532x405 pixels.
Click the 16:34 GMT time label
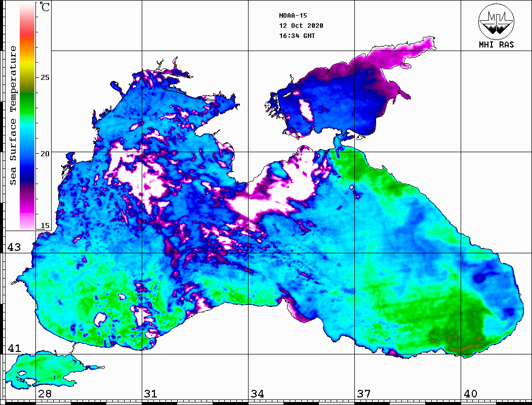(x=297, y=35)
